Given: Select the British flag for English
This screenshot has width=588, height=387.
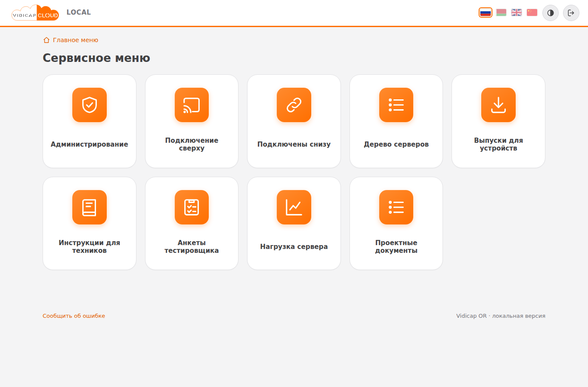Looking at the screenshot, I should (x=517, y=12).
